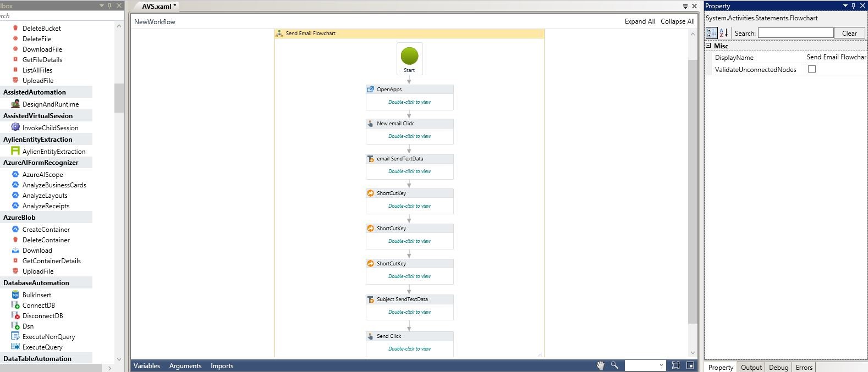Enable ValidateUnconnectedNodes checkbox
The width and height of the screenshot is (868, 372).
pos(811,69)
